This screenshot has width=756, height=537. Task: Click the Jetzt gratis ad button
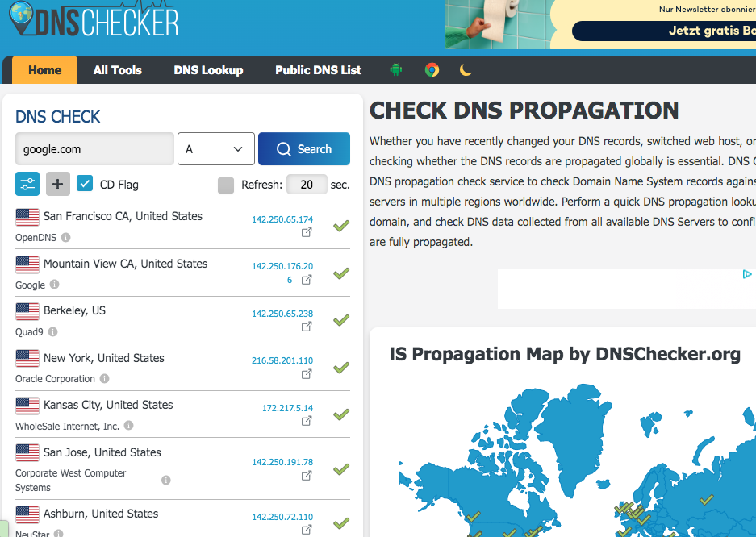tap(664, 31)
